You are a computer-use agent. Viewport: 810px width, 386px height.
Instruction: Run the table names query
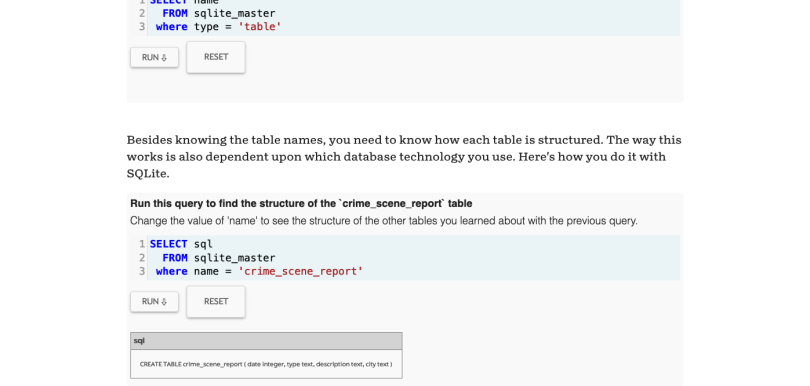coord(154,57)
